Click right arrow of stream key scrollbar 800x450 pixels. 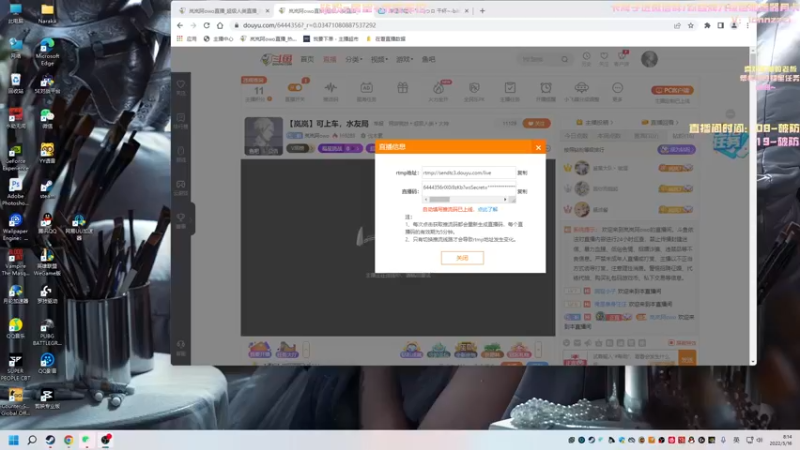pyautogui.click(x=505, y=199)
